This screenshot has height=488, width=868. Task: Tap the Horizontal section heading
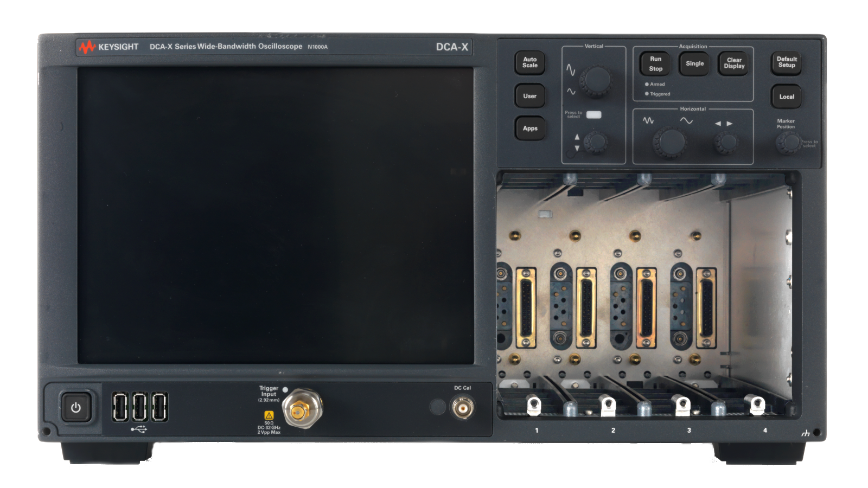(x=693, y=109)
